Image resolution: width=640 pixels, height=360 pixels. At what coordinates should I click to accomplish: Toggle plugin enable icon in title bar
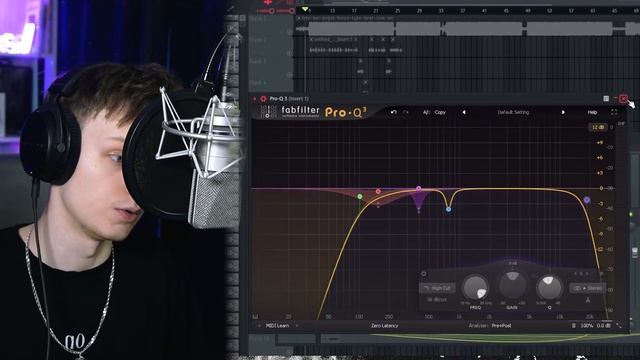(263, 99)
